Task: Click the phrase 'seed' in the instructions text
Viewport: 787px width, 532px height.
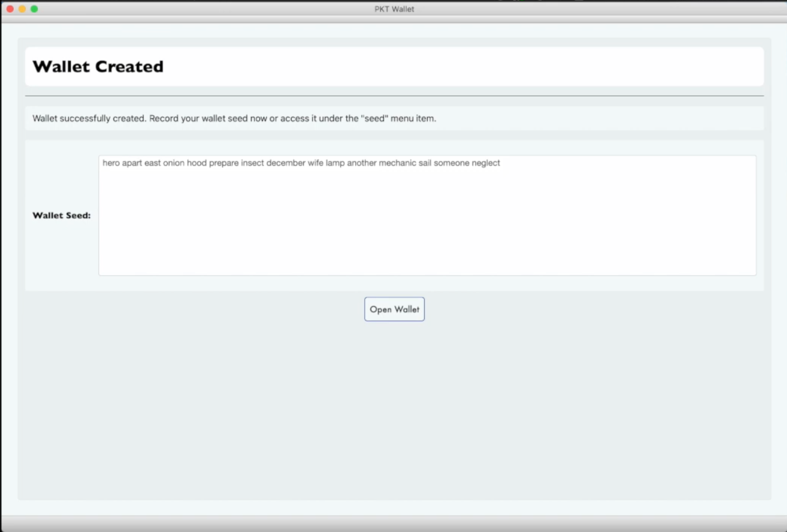Action: click(376, 118)
